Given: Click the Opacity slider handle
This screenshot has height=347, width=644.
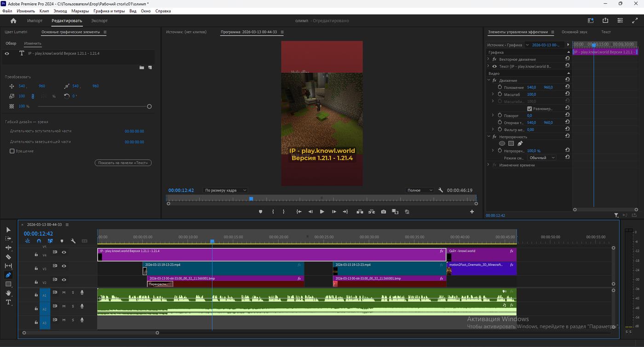Looking at the screenshot, I should 149,106.
